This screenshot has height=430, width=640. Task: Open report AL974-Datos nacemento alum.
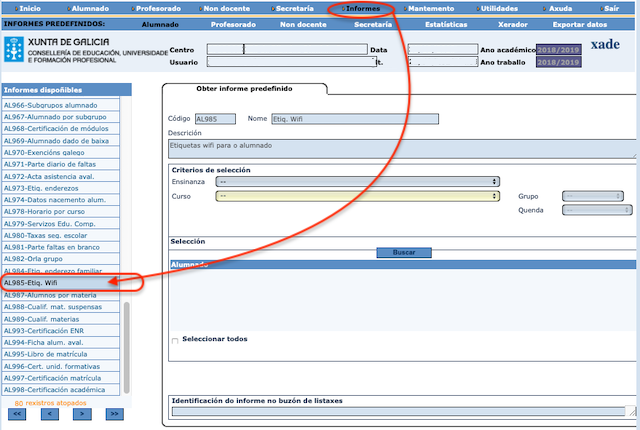(61, 200)
